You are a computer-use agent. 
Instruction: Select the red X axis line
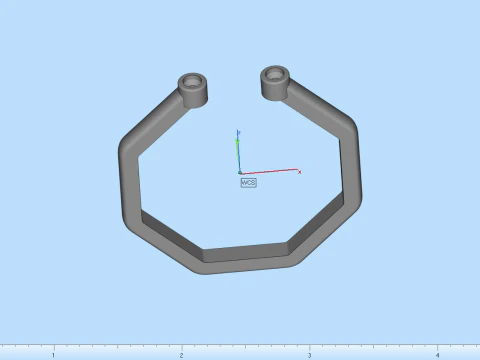pos(270,171)
